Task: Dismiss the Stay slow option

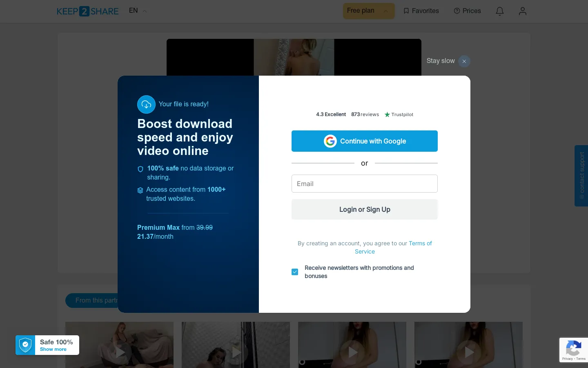Action: 464,61
